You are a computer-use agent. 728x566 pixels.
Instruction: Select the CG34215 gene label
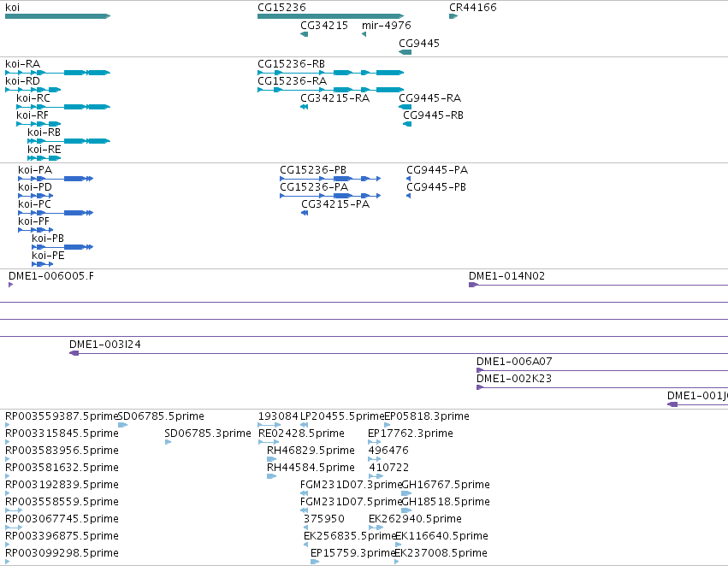tap(324, 26)
